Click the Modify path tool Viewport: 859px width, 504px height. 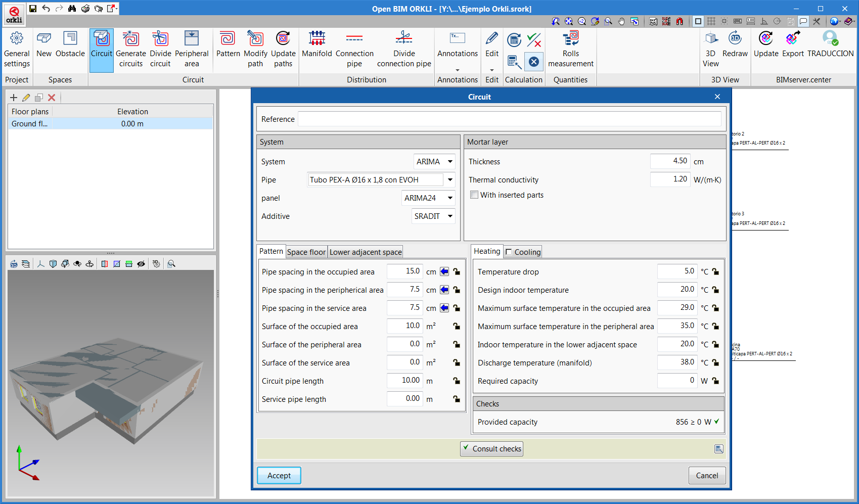coord(255,48)
